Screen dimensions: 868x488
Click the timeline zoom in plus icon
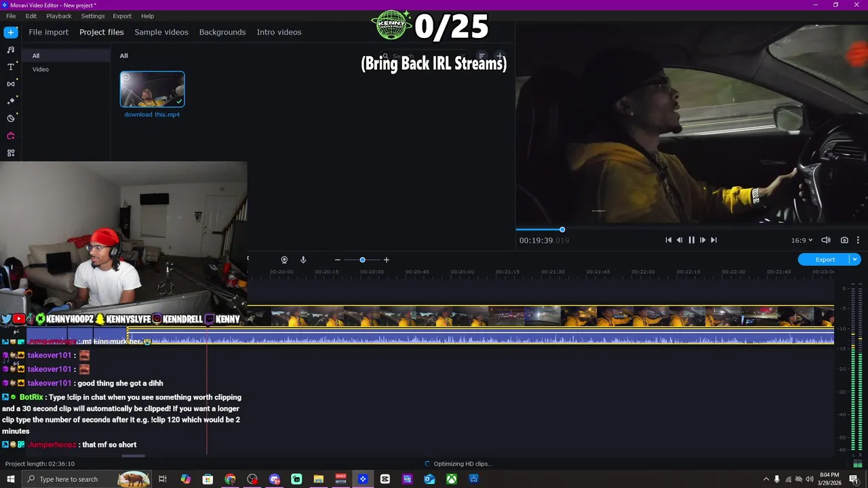[x=387, y=260]
